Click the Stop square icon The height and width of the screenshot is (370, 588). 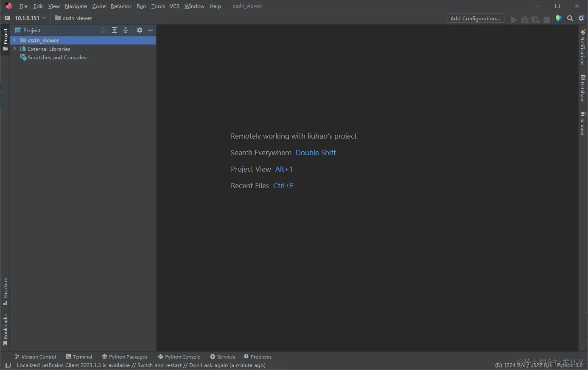point(547,19)
